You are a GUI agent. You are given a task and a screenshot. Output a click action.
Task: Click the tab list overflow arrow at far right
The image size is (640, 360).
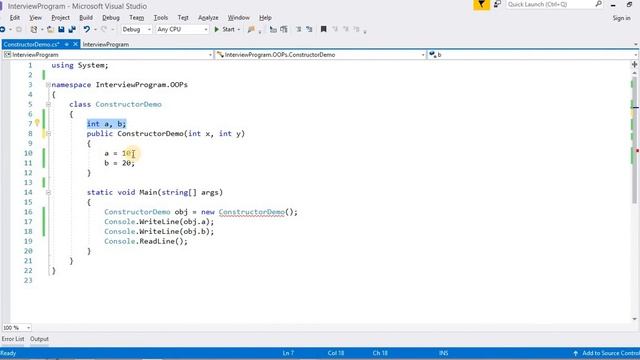[x=636, y=44]
